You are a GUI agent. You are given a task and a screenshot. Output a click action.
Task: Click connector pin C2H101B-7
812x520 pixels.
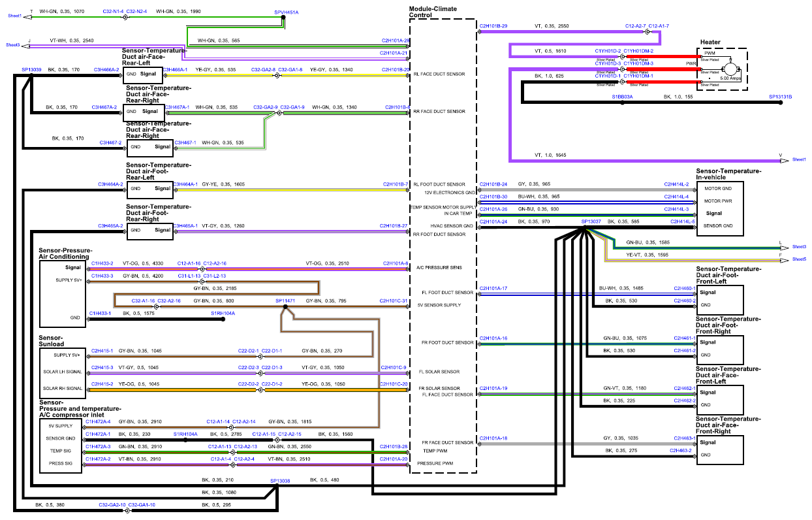coord(397,184)
